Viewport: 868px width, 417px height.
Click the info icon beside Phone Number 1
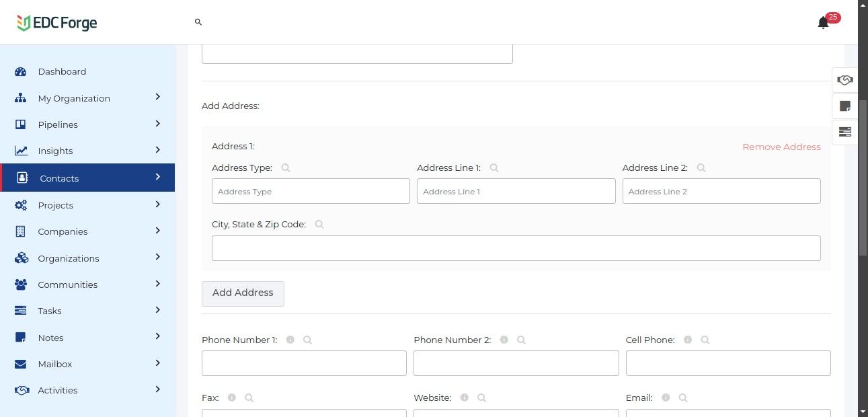click(x=290, y=340)
